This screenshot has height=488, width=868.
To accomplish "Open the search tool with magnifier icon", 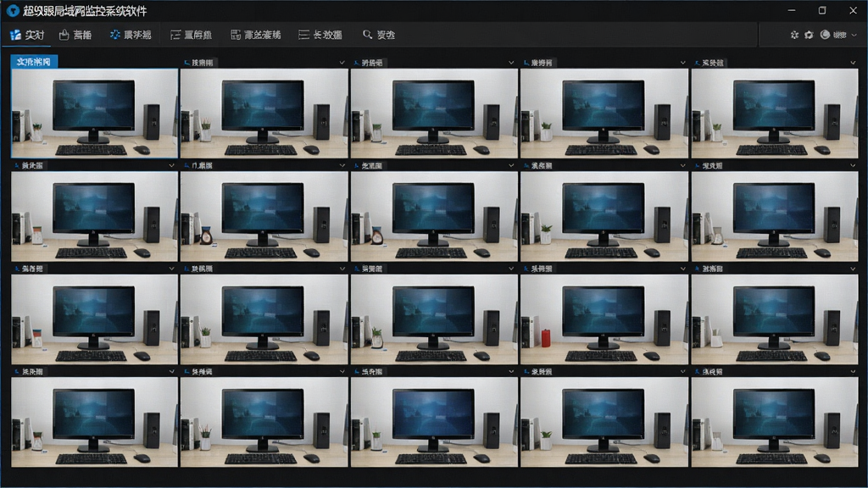I will [379, 35].
